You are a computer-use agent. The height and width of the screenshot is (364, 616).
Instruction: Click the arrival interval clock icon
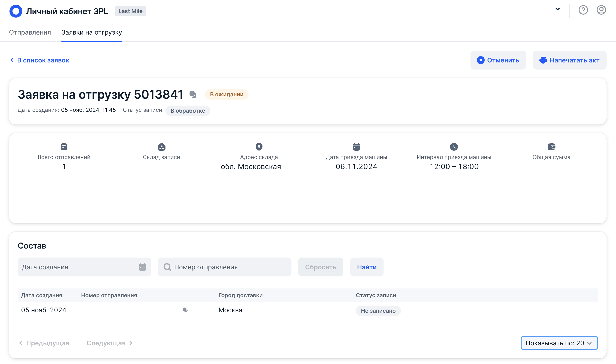tap(454, 147)
